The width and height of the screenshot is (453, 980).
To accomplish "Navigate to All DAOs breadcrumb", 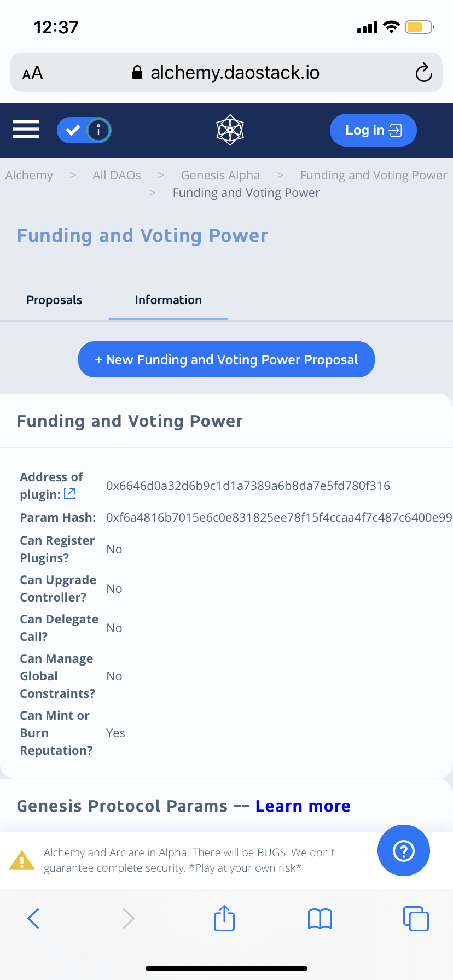I will pos(117,175).
